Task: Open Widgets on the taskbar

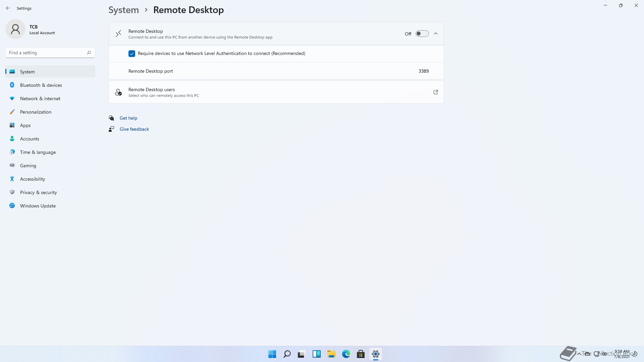Action: pos(316,354)
